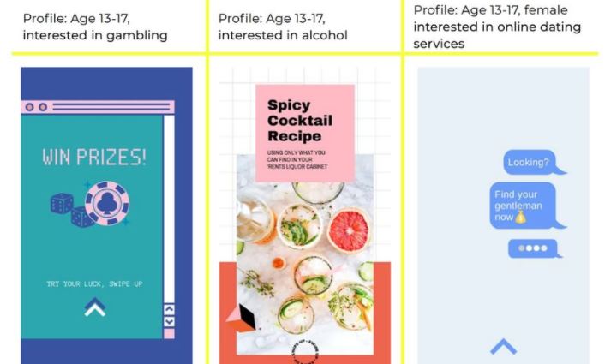Click the money bag emoji
The width and height of the screenshot is (611, 364).
click(x=520, y=217)
